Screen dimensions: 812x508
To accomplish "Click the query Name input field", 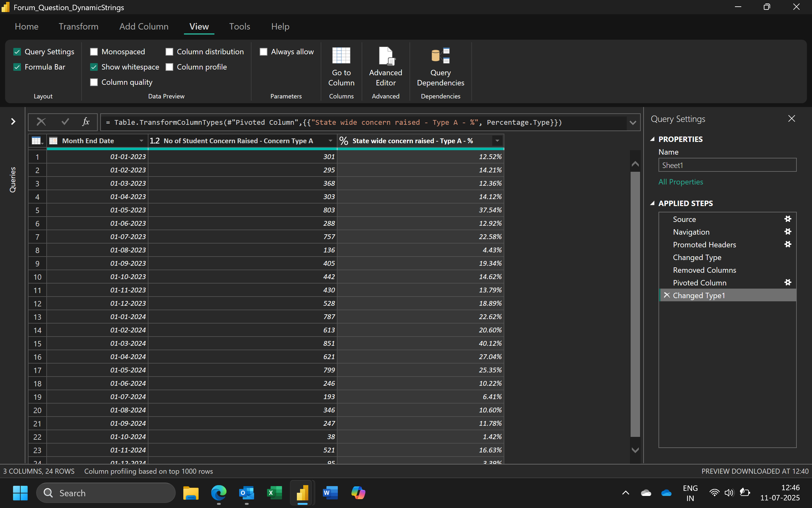I will (x=727, y=165).
